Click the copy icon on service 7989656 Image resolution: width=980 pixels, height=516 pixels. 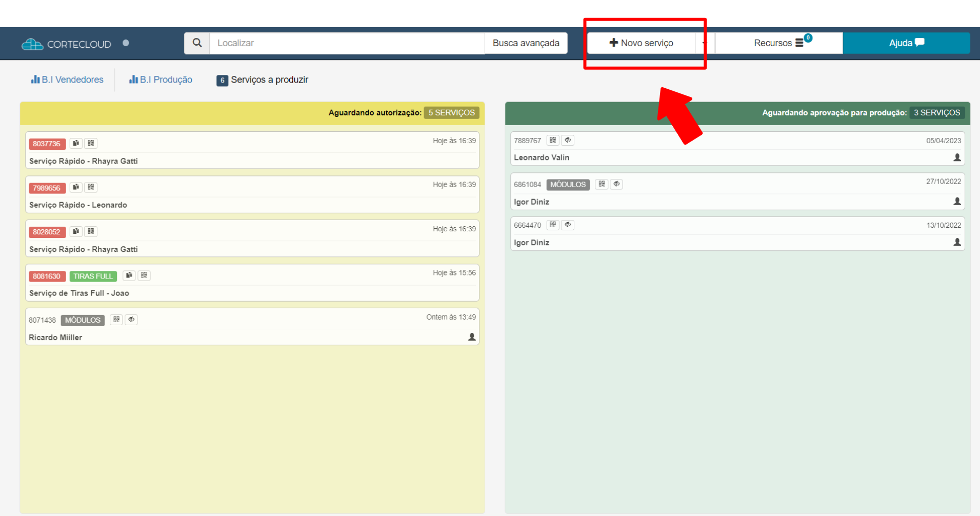76,187
